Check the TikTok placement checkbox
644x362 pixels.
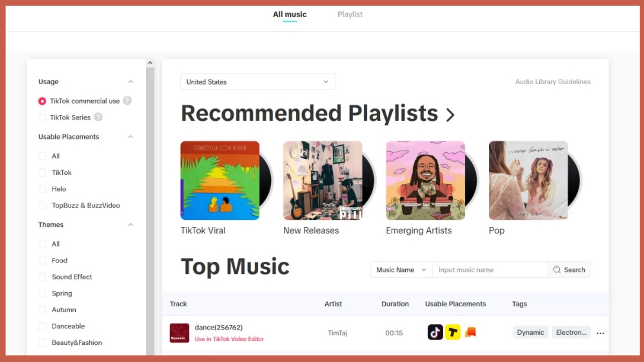pyautogui.click(x=42, y=173)
